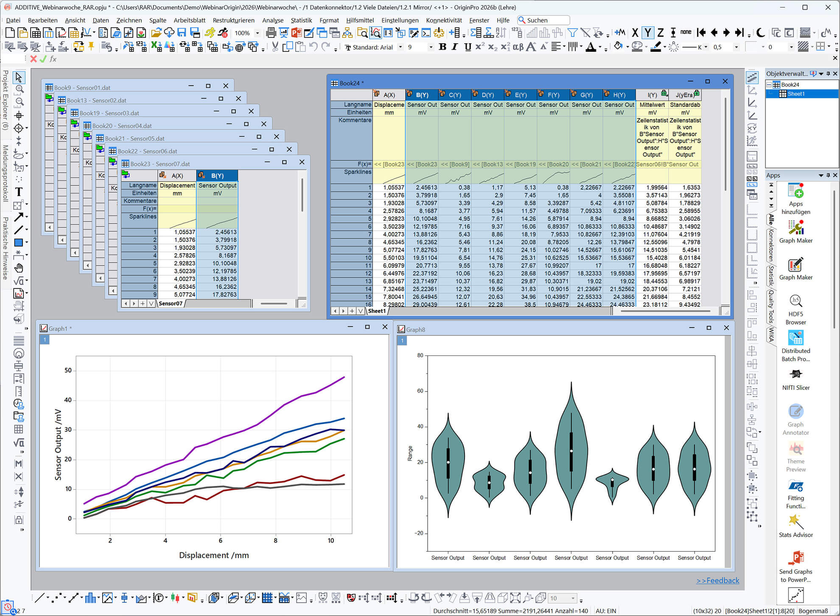The image size is (840, 616).
Task: Click the Font Color A icon
Action: pos(591,47)
